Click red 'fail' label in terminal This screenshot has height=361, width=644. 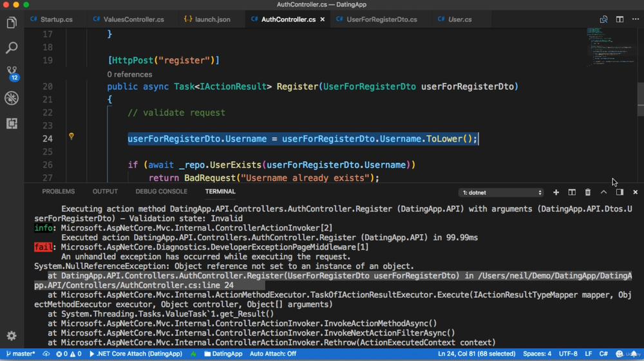tap(43, 247)
